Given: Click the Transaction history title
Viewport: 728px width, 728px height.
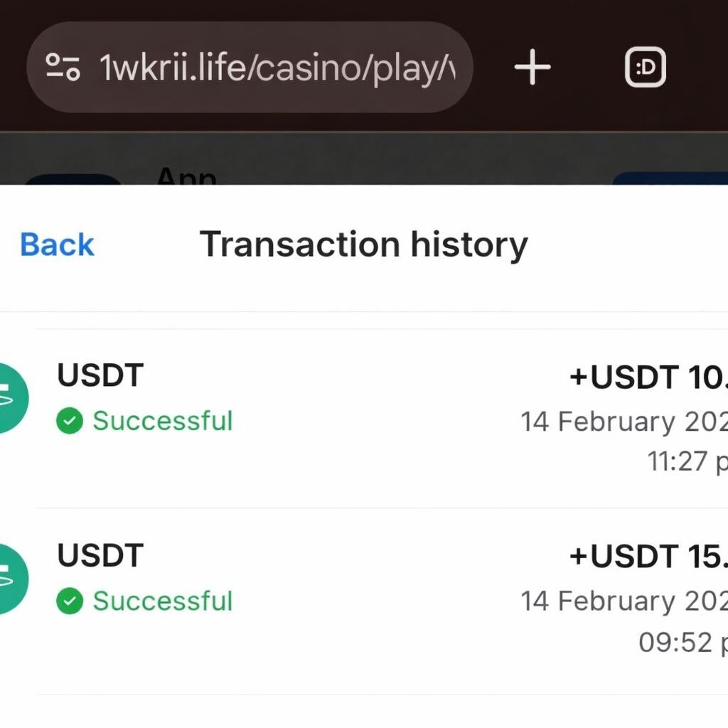Looking at the screenshot, I should click(x=363, y=245).
